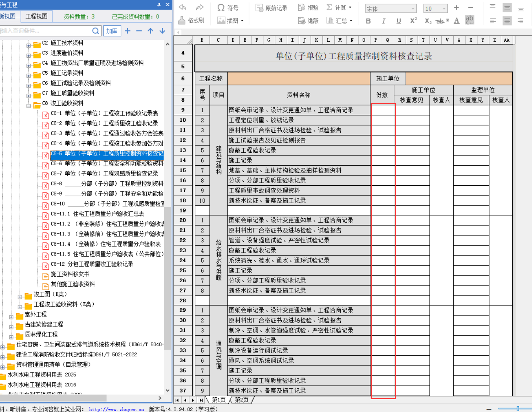Choose the font color tool
The width and height of the screenshot is (532, 412).
457,21
